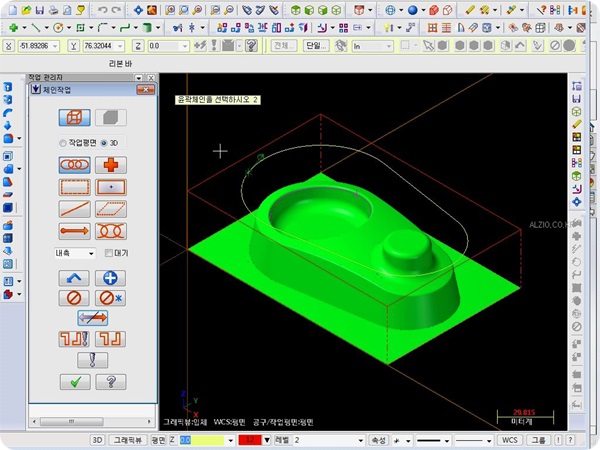Close the 체인작업 dialog
The width and height of the screenshot is (600, 450).
coord(146,90)
